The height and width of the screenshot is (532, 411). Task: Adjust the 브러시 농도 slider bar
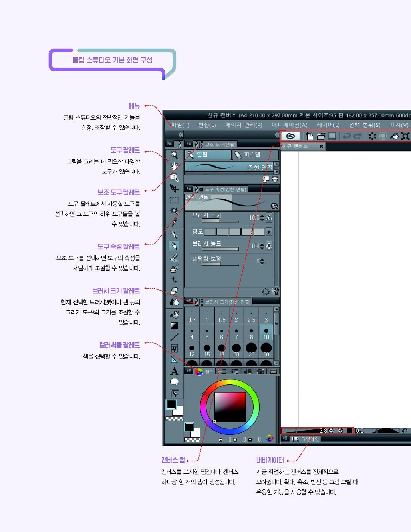pyautogui.click(x=220, y=249)
